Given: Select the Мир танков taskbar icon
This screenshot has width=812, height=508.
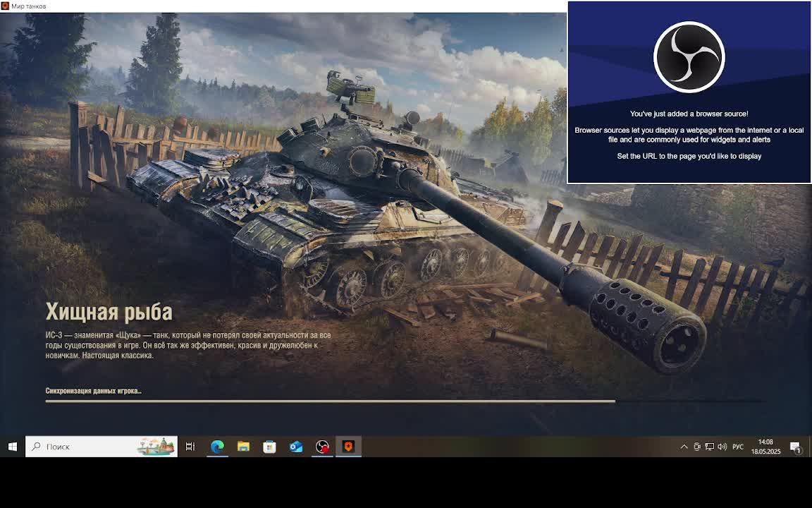Looking at the screenshot, I should tap(348, 447).
